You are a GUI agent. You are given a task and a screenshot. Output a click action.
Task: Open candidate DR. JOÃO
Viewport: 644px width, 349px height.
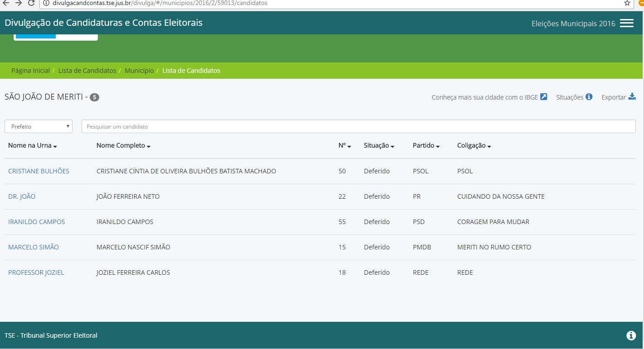22,196
